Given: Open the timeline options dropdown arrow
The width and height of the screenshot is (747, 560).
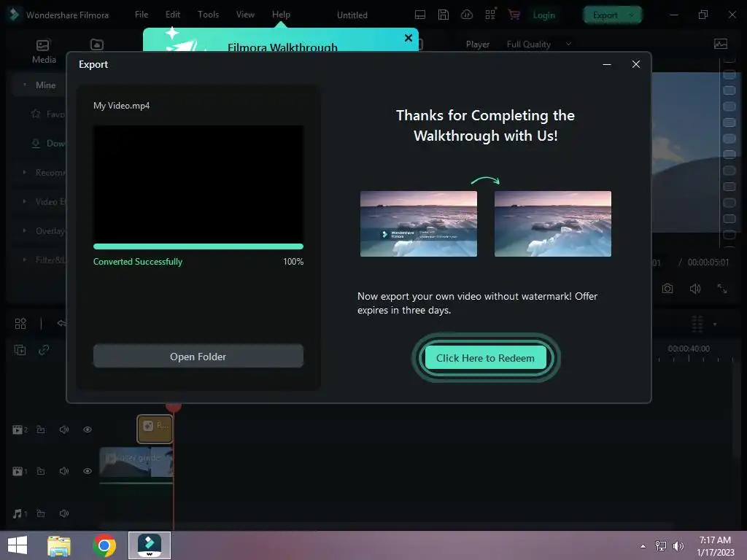Looking at the screenshot, I should click(x=715, y=324).
